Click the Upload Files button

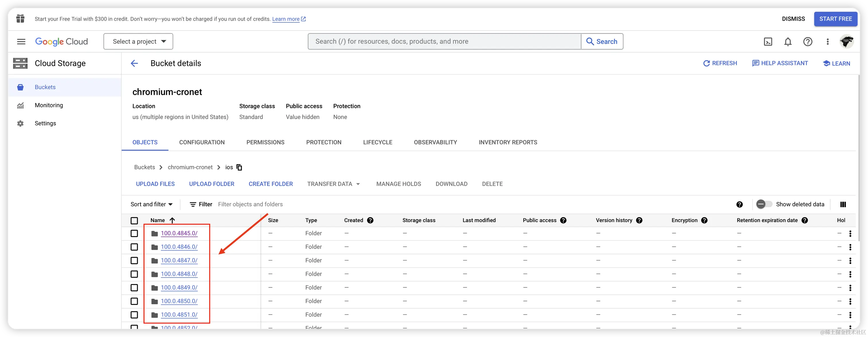click(155, 184)
